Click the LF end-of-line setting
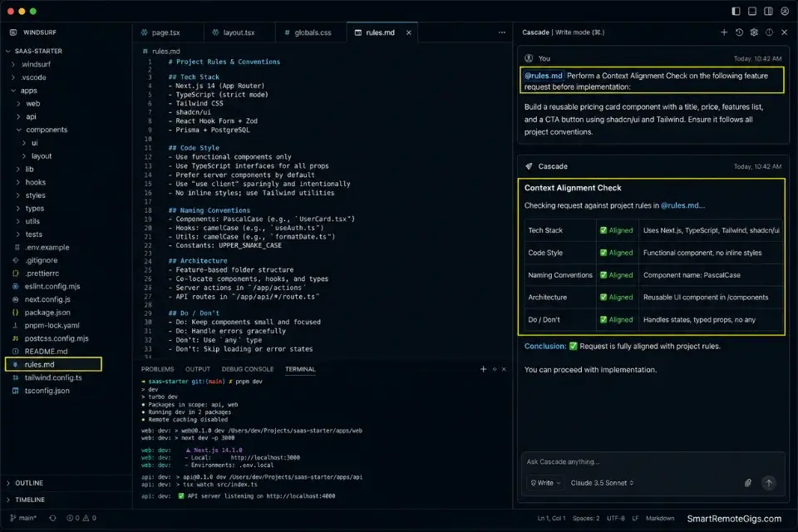This screenshot has height=532, width=798. coord(634,518)
